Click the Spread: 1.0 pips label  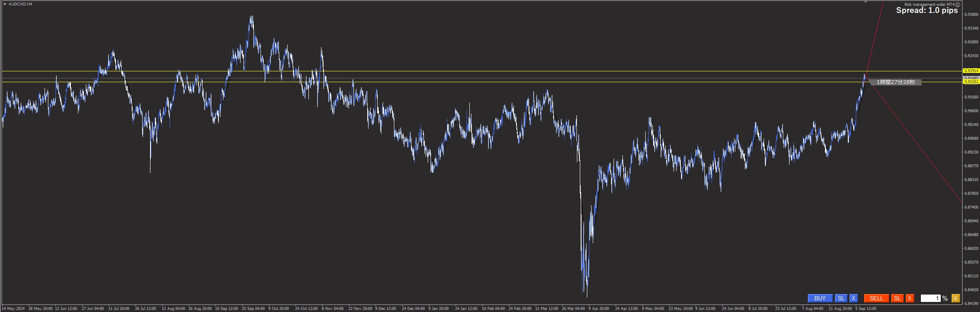click(x=927, y=11)
